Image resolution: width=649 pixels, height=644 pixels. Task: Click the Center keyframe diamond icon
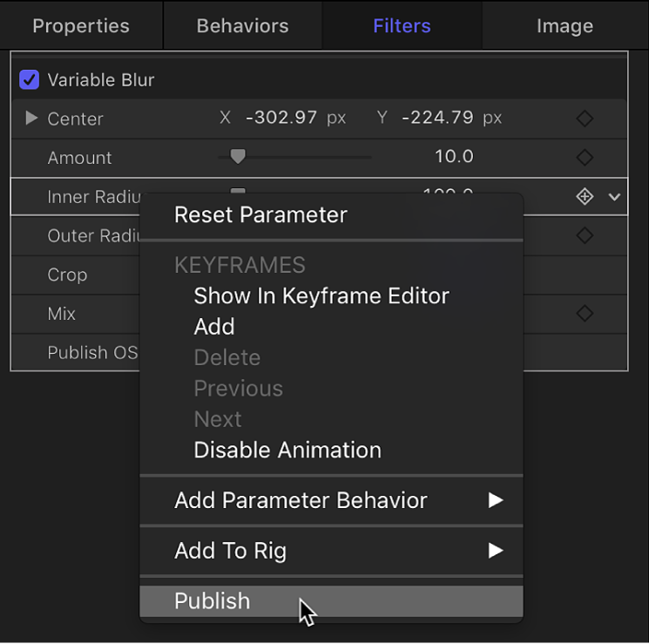click(x=585, y=119)
